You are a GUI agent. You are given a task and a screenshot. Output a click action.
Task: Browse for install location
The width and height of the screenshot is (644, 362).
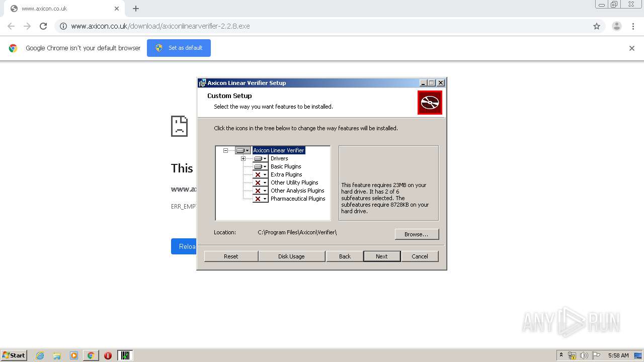click(x=417, y=234)
